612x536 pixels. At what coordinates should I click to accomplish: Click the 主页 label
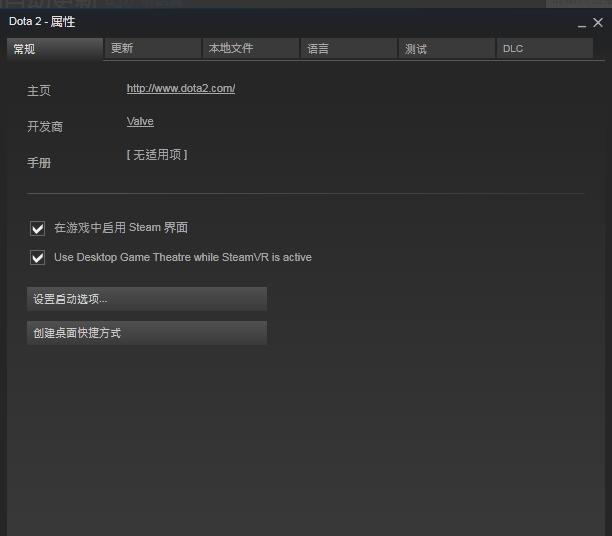(x=39, y=91)
